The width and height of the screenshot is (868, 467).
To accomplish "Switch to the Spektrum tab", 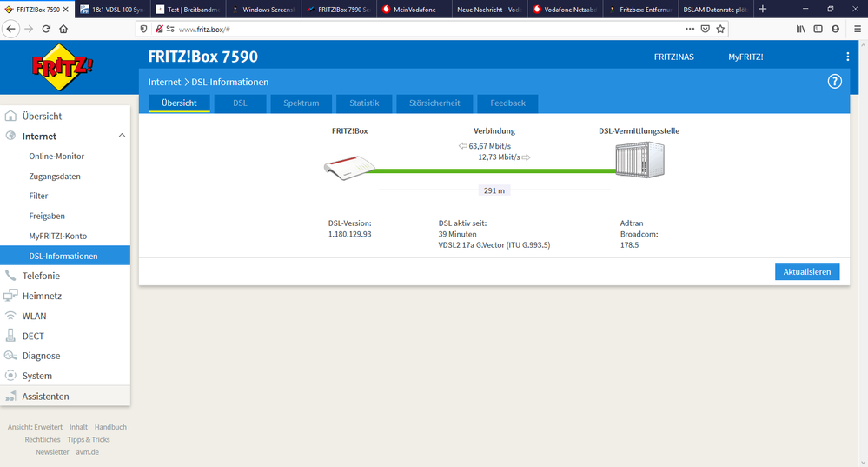I will (x=301, y=103).
